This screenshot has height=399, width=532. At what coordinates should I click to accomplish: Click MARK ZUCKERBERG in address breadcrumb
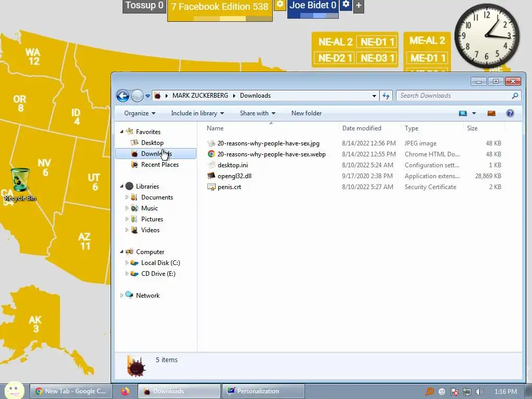(200, 96)
